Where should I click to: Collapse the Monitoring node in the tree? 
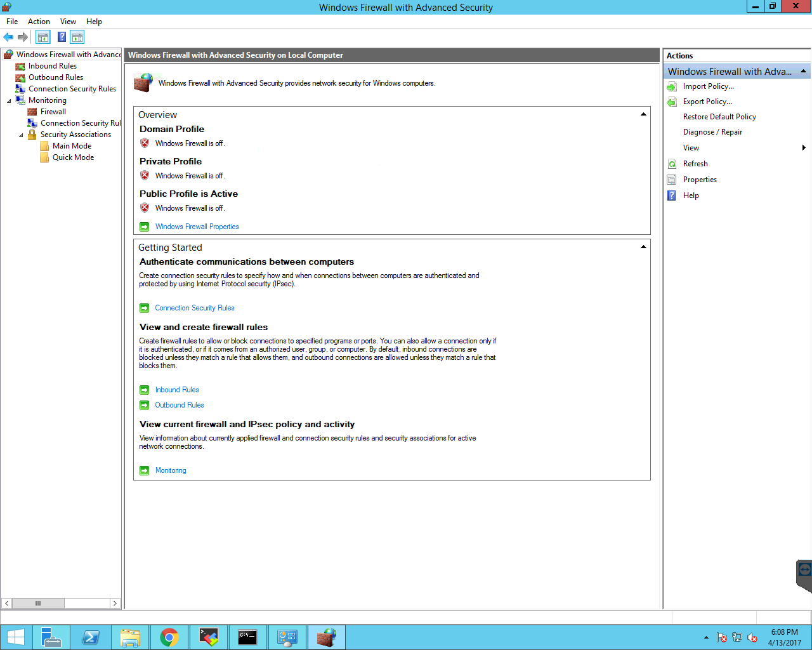pyautogui.click(x=9, y=101)
